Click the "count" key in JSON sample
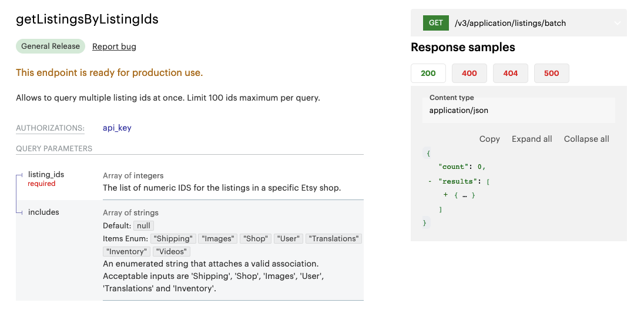Image resolution: width=644 pixels, height=326 pixels. (454, 167)
